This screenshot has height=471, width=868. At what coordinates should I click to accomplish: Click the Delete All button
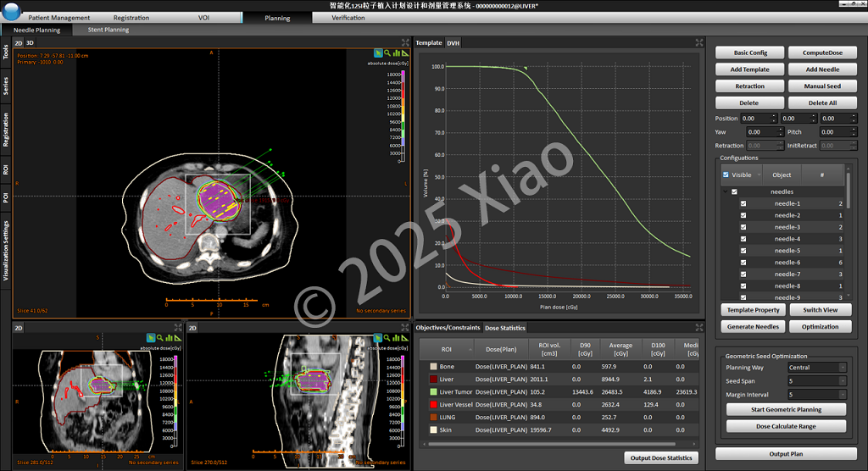click(822, 103)
